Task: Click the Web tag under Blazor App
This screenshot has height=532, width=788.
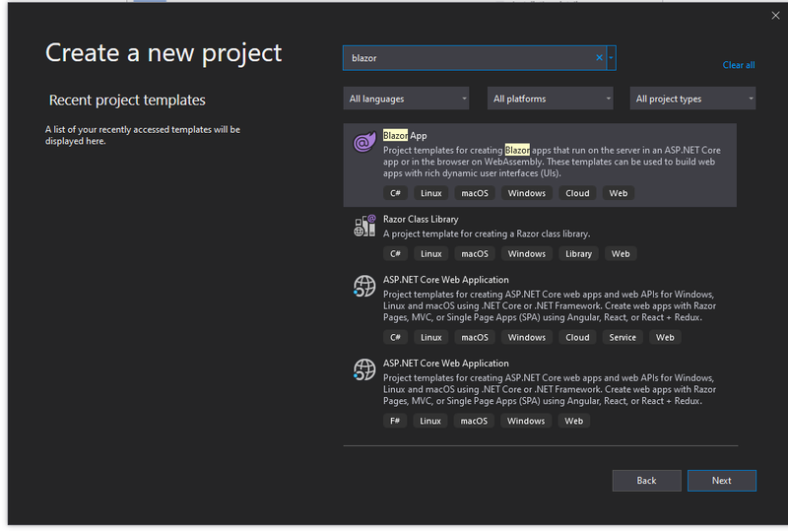Action: click(619, 193)
